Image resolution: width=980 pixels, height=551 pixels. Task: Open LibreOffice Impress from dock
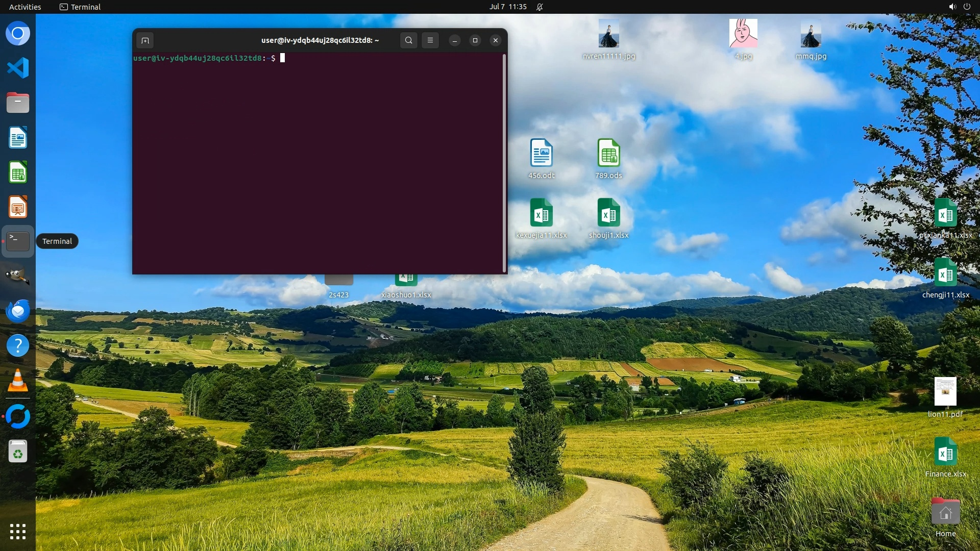point(18,207)
